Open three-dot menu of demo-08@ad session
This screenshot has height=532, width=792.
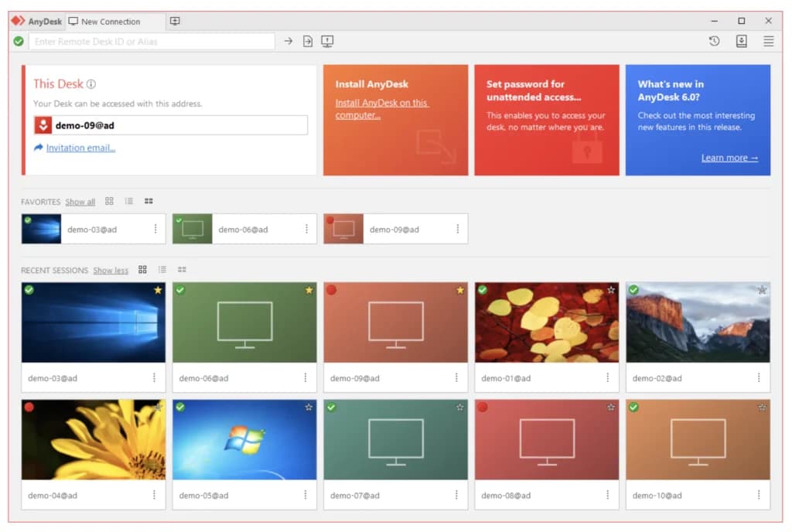coord(607,495)
